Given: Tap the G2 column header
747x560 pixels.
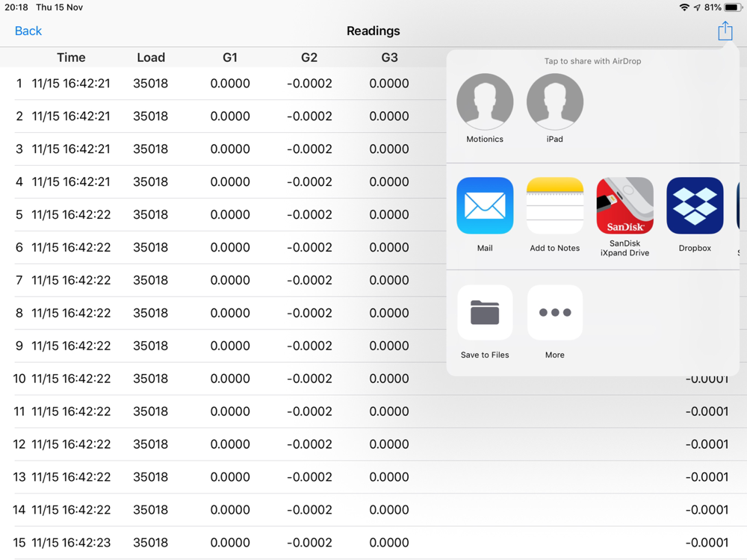Looking at the screenshot, I should [x=309, y=57].
